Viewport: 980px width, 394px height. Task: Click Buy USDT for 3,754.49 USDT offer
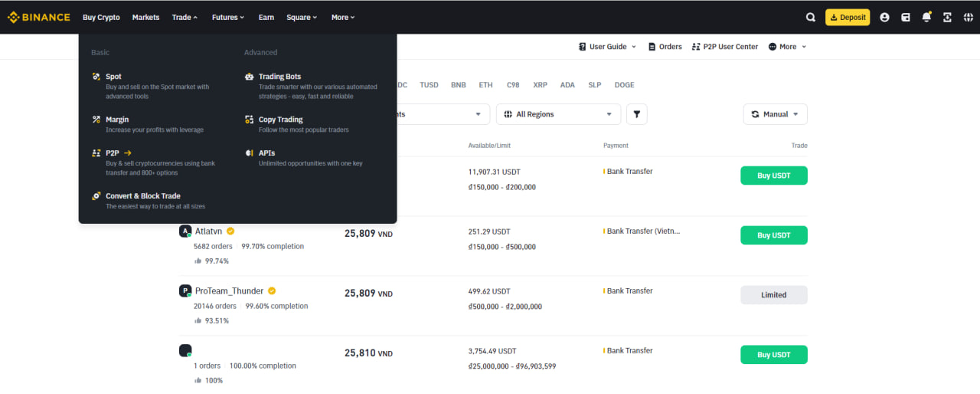774,355
